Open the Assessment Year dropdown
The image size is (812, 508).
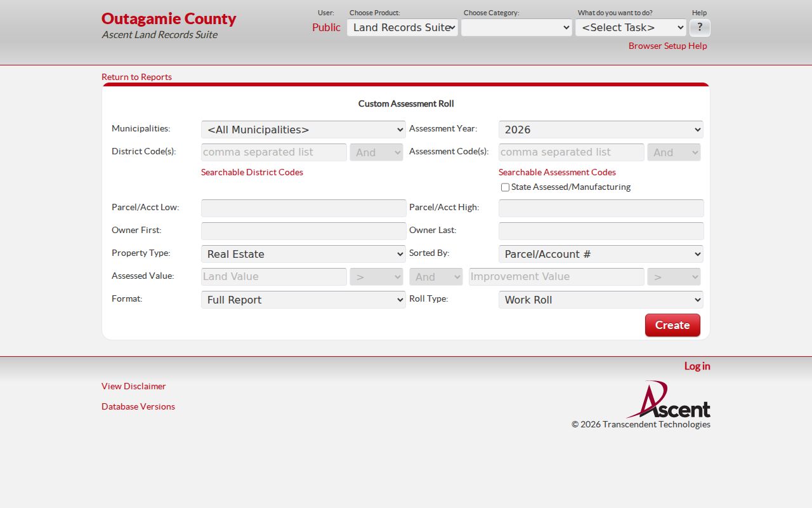(601, 130)
